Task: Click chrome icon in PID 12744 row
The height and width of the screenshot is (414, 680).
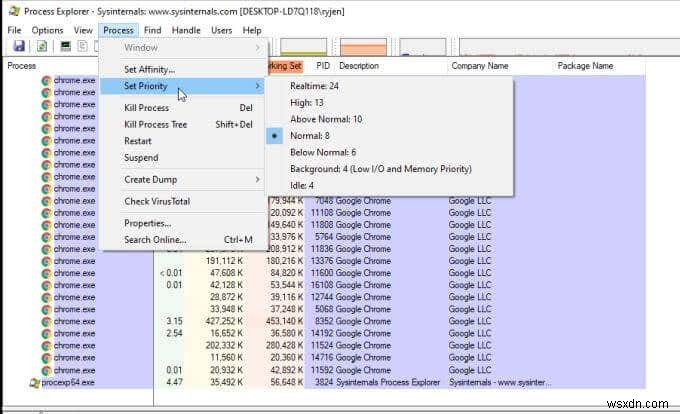Action: tap(46, 298)
